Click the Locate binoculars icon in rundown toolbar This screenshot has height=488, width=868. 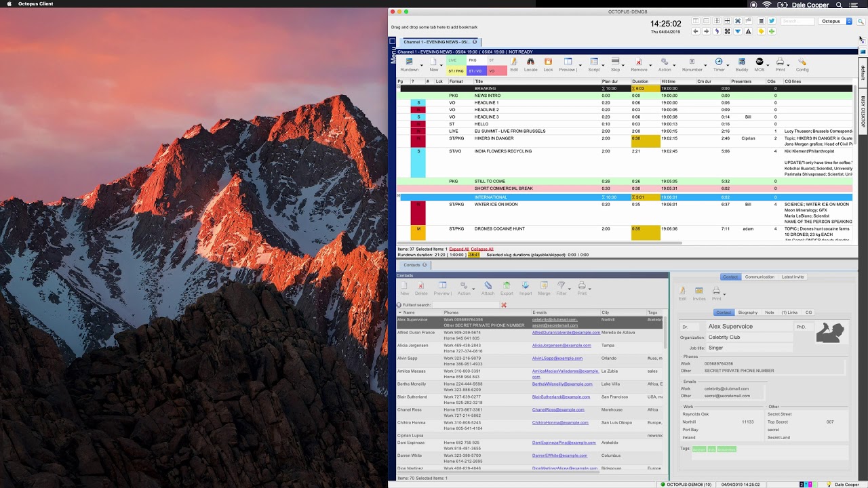pos(530,62)
